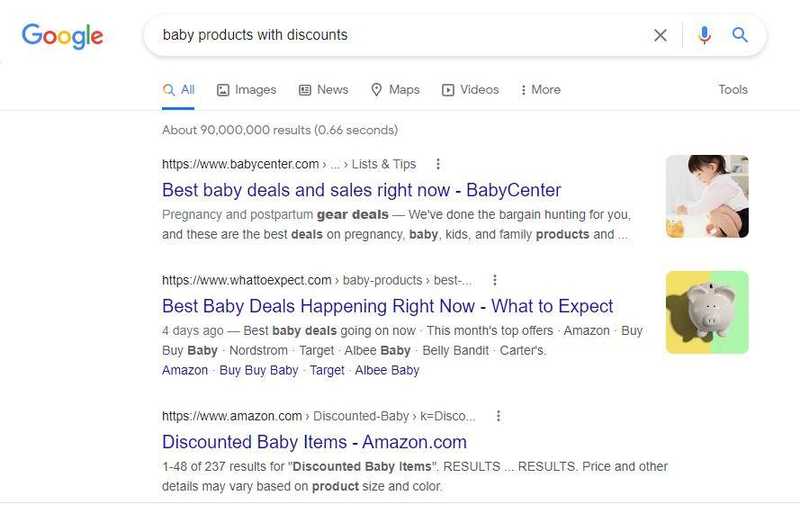Clear the search box with X icon

660,35
